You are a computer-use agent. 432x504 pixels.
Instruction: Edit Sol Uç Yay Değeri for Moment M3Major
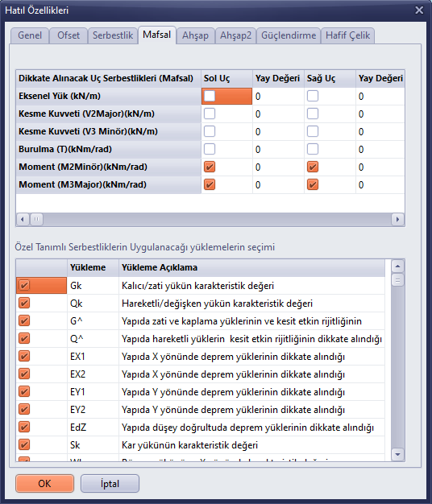tap(278, 185)
